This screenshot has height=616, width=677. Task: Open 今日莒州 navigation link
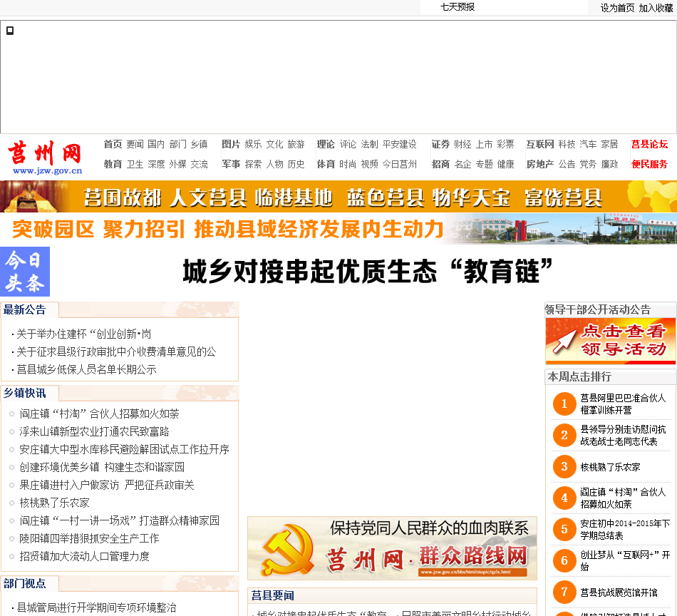[x=399, y=164]
